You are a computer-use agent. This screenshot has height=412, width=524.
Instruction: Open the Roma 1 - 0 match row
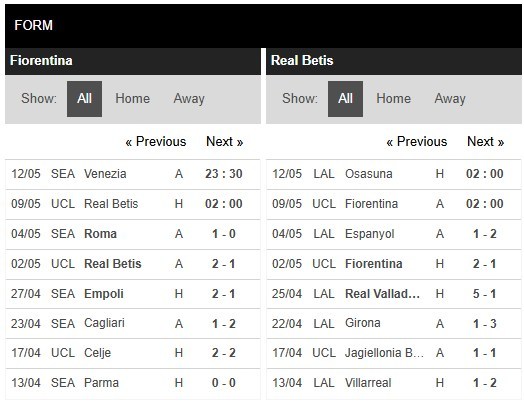[133, 234]
